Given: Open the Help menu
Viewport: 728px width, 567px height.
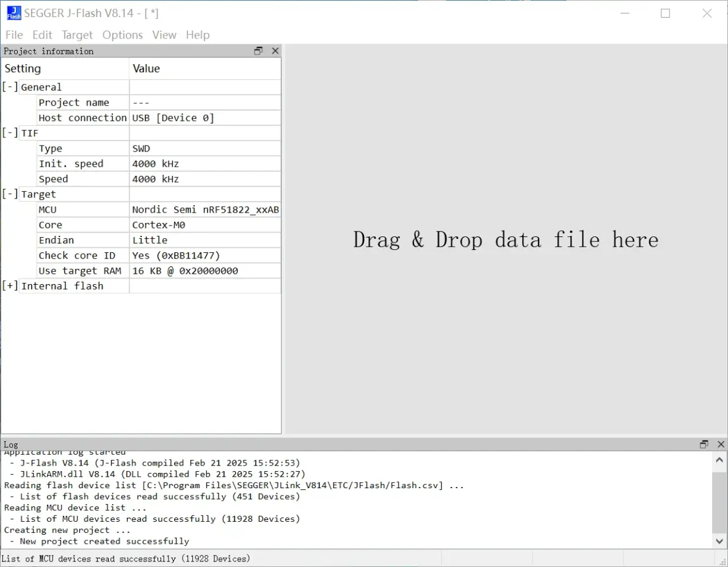Looking at the screenshot, I should pos(198,35).
